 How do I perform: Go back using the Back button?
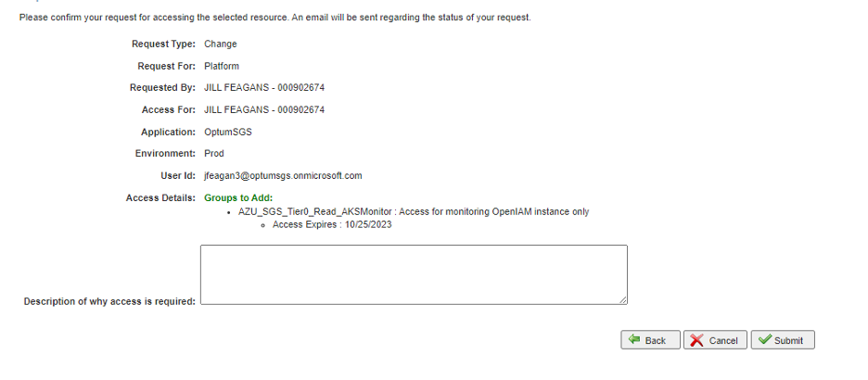[650, 340]
